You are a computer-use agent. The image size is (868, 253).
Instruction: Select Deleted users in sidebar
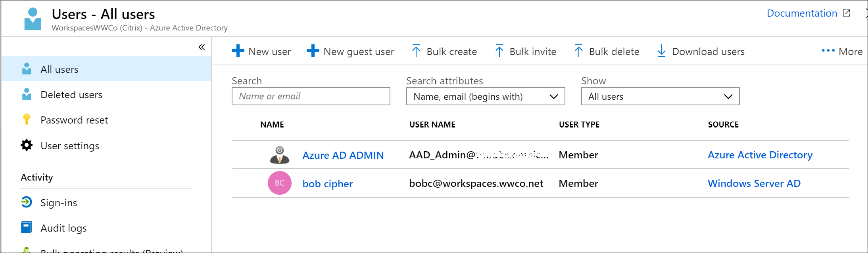[x=71, y=95]
